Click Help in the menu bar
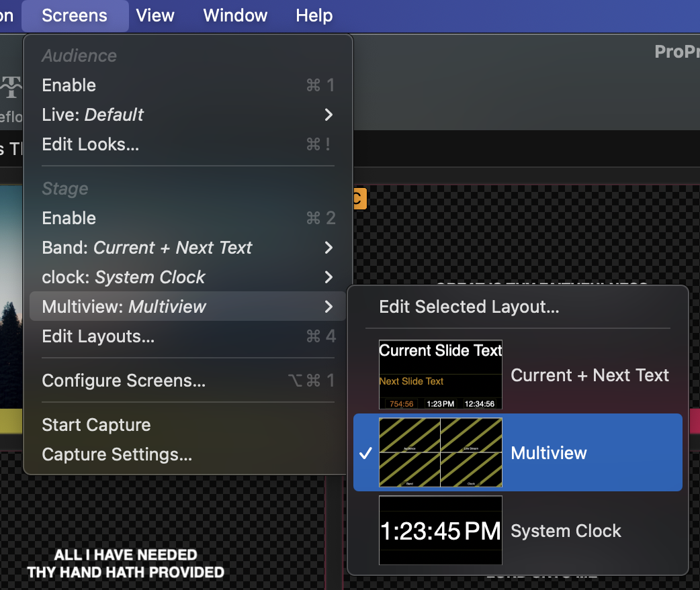 click(x=314, y=15)
